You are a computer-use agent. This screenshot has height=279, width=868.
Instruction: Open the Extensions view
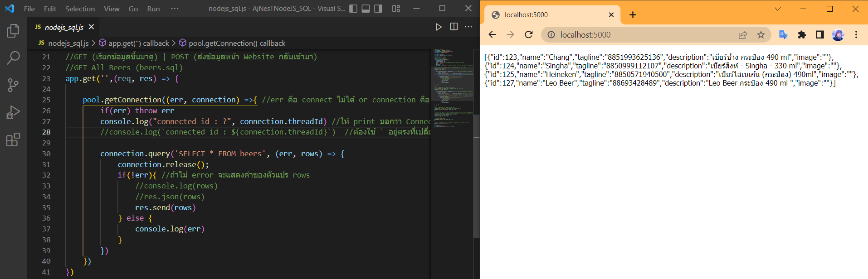click(13, 139)
